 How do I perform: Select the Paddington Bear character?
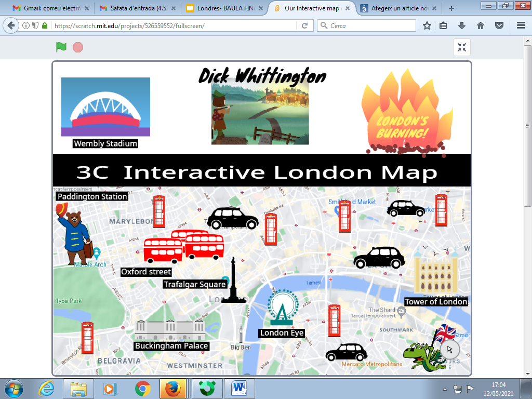point(75,234)
